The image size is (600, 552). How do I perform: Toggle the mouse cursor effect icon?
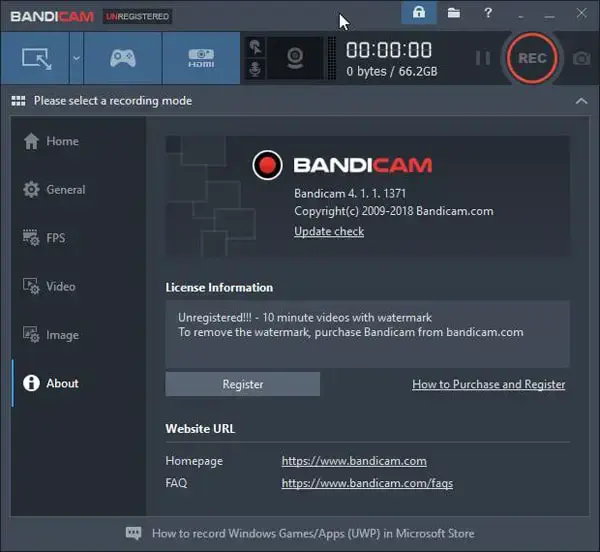click(255, 47)
